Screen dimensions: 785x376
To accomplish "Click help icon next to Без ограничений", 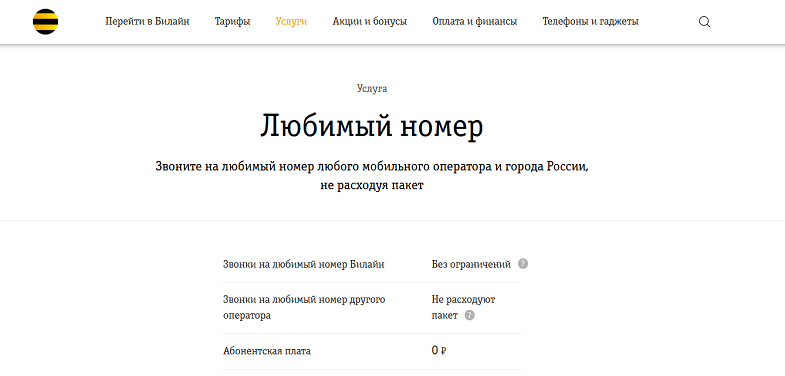I will click(523, 264).
